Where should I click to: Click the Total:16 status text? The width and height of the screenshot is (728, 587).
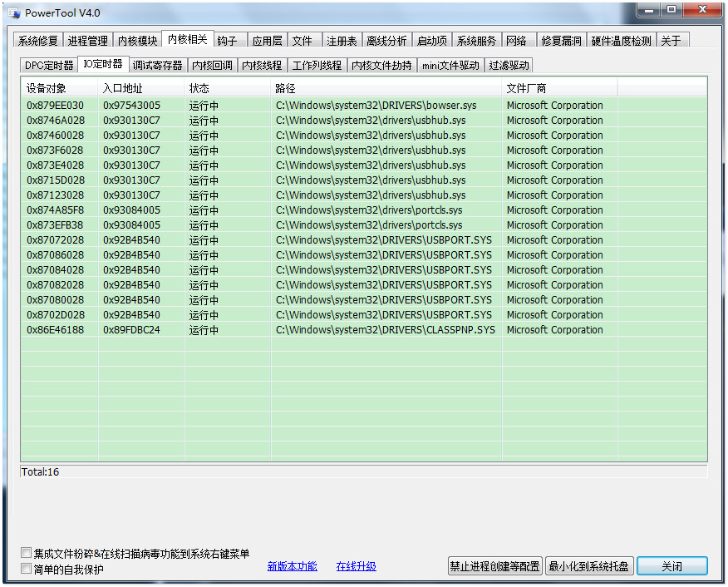(x=40, y=471)
